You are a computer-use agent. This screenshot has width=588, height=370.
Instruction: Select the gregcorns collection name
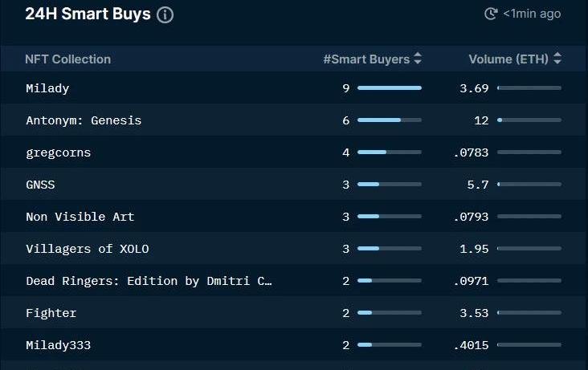pos(59,153)
